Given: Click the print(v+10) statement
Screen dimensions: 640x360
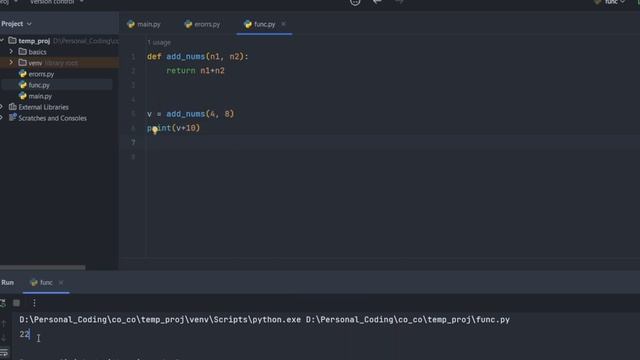Looking at the screenshot, I should pos(173,128).
